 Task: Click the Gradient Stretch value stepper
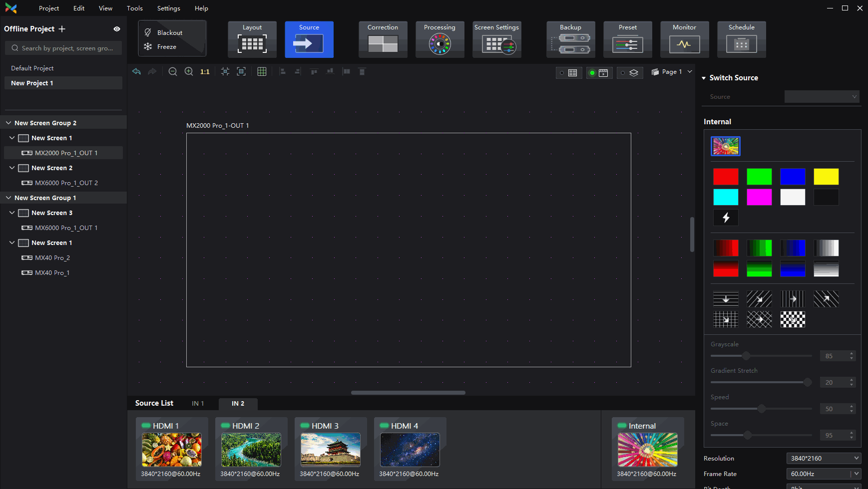point(852,382)
